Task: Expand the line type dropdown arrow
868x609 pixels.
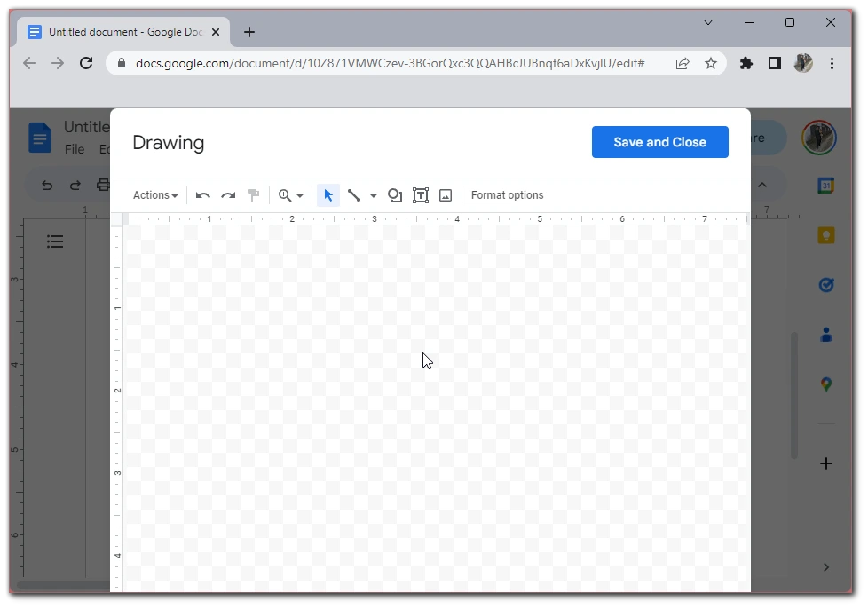Action: 374,195
